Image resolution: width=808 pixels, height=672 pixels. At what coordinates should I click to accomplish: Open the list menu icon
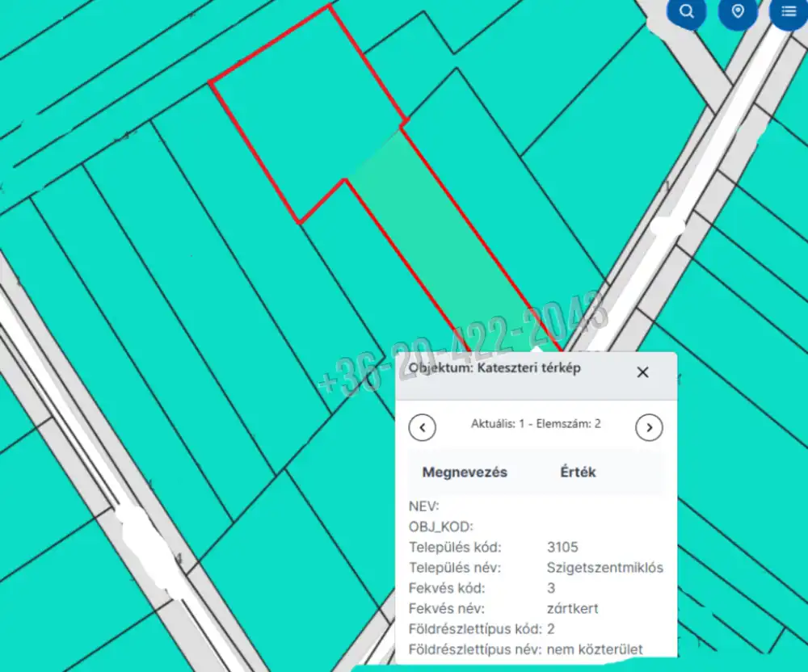(788, 11)
